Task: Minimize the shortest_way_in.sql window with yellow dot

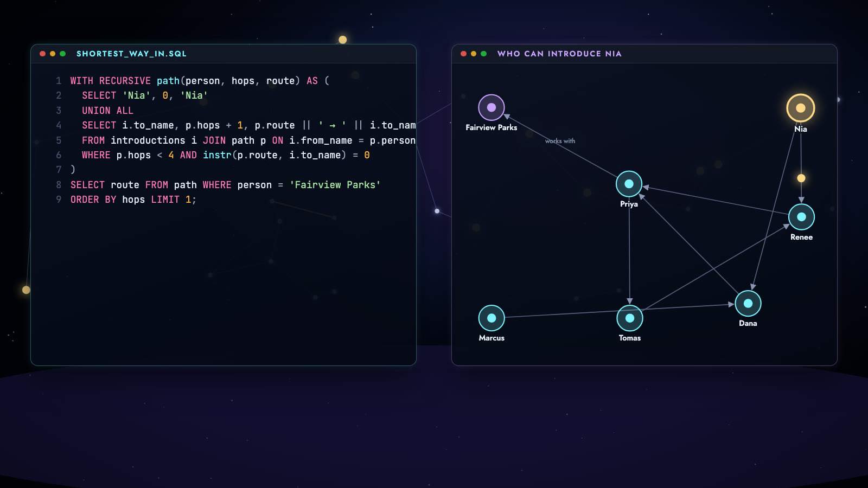Action: tap(53, 54)
